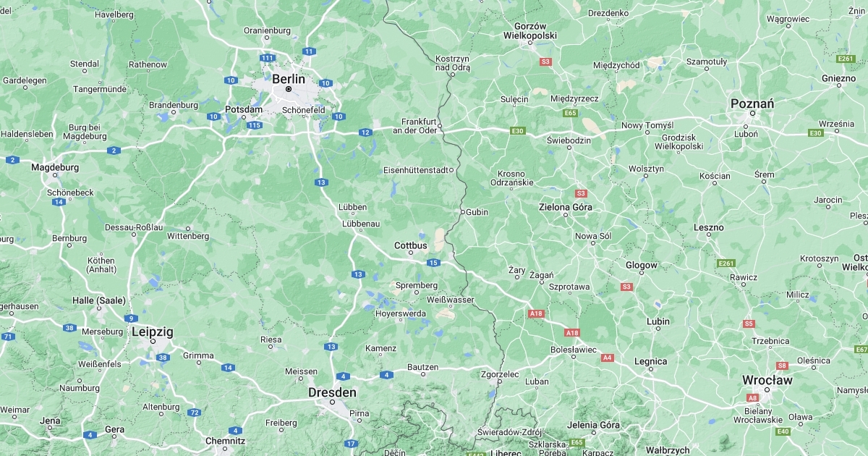Screen dimensions: 868x456
Task: Click the 17 autobahn shield below Pirna
Action: pyautogui.click(x=351, y=444)
